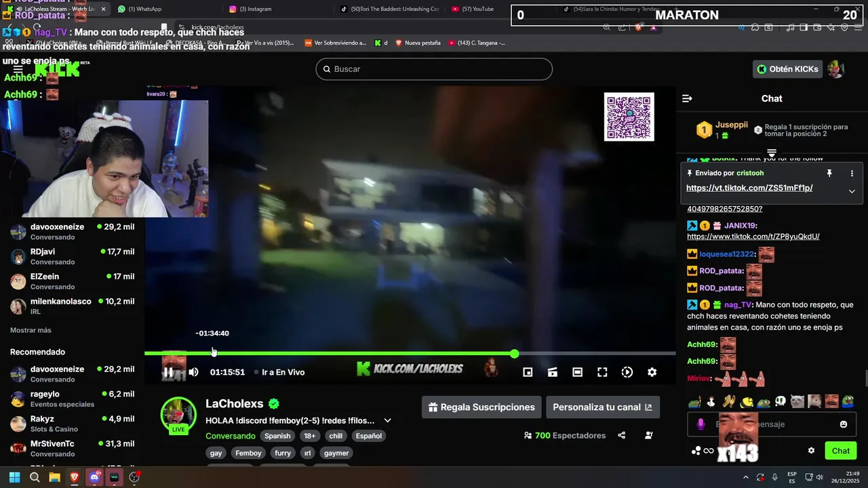
Task: Open chat settings gear icon
Action: click(x=811, y=451)
